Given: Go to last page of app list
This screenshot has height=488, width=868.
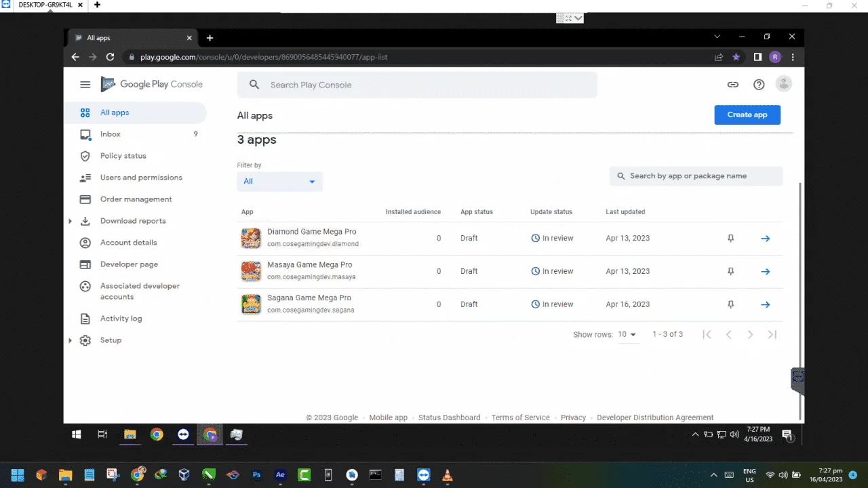Looking at the screenshot, I should (772, 334).
